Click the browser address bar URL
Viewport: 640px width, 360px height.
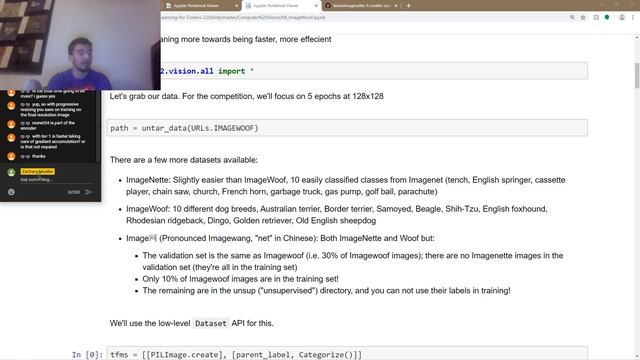[243, 18]
